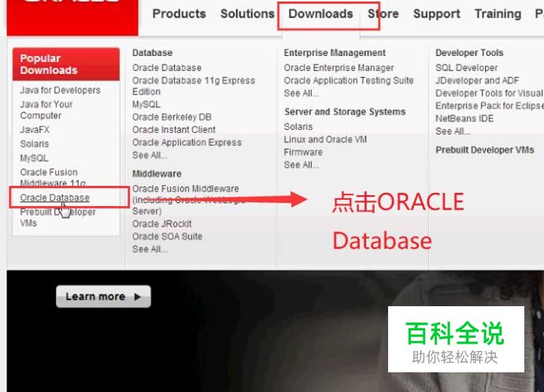
Task: Open the Support menu
Action: point(436,14)
